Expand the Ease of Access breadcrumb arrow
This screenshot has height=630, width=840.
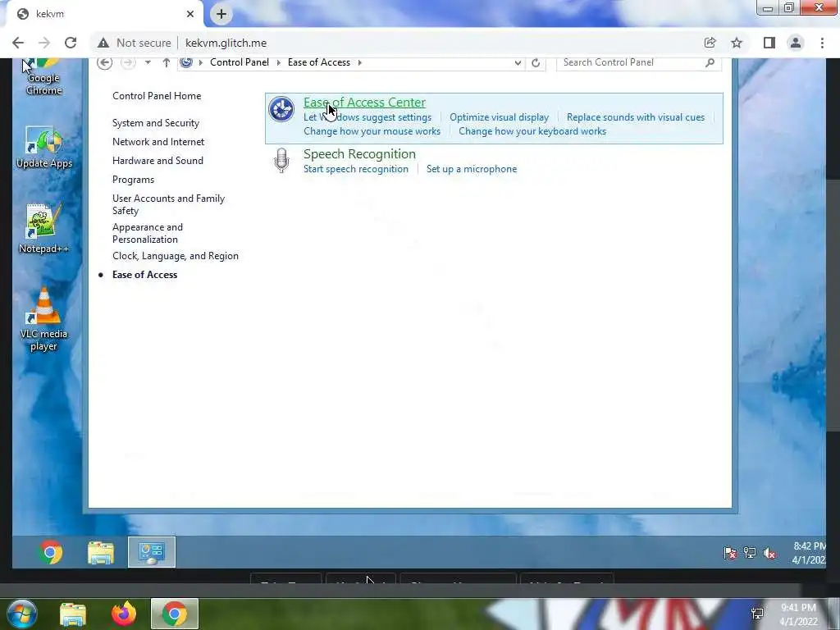click(359, 62)
